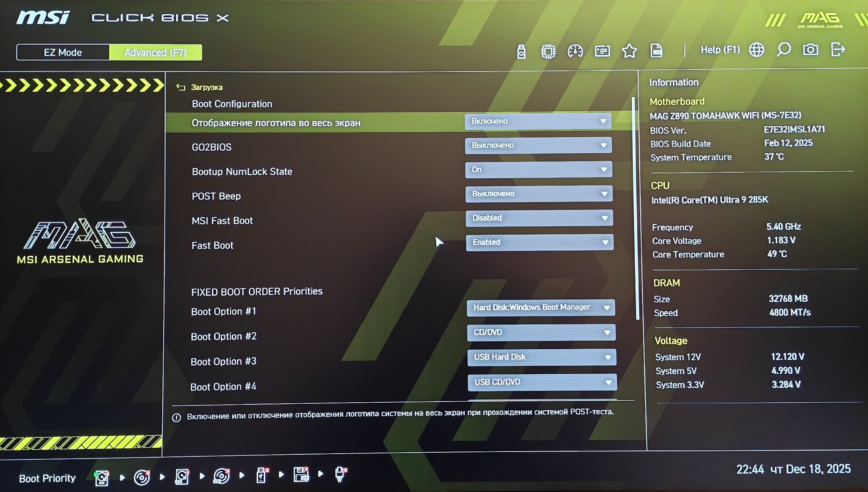This screenshot has height=492, width=868.
Task: Select the USB floppy icon in Boot Priority
Action: point(301,475)
